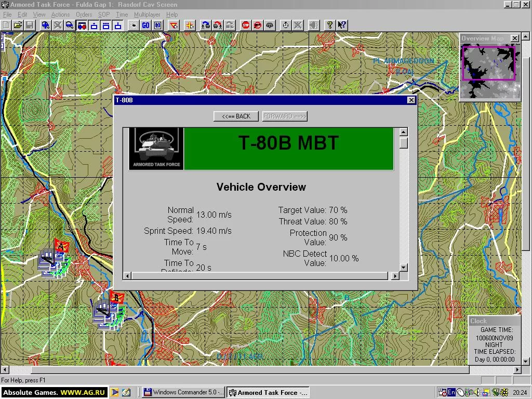Open the File menu
Viewport: 532px width, 399px height.
[x=7, y=15]
